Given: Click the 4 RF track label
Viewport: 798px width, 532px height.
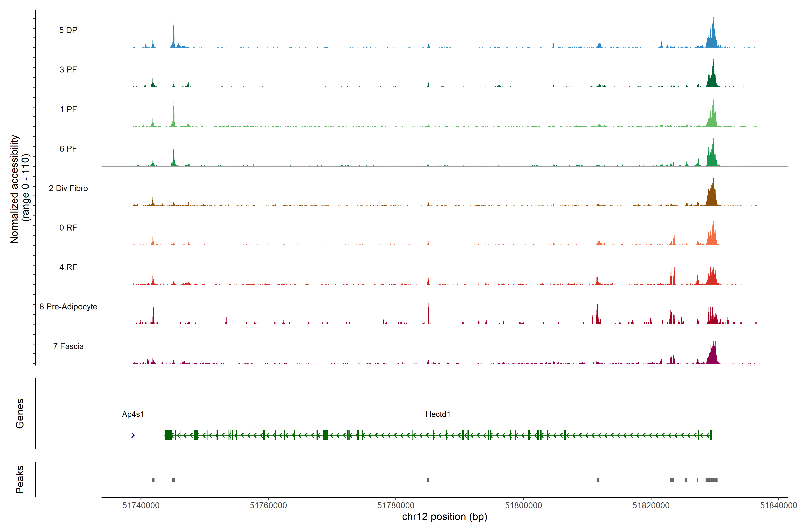Looking at the screenshot, I should [x=68, y=267].
